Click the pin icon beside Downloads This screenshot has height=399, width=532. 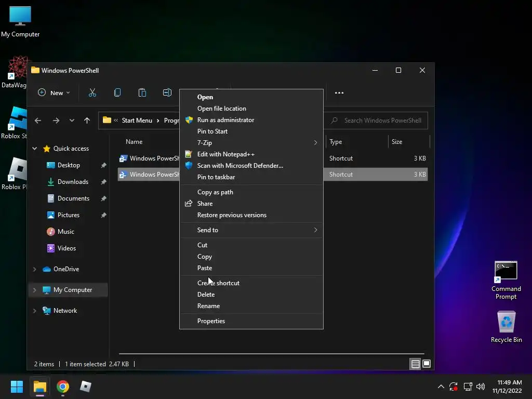pyautogui.click(x=103, y=182)
